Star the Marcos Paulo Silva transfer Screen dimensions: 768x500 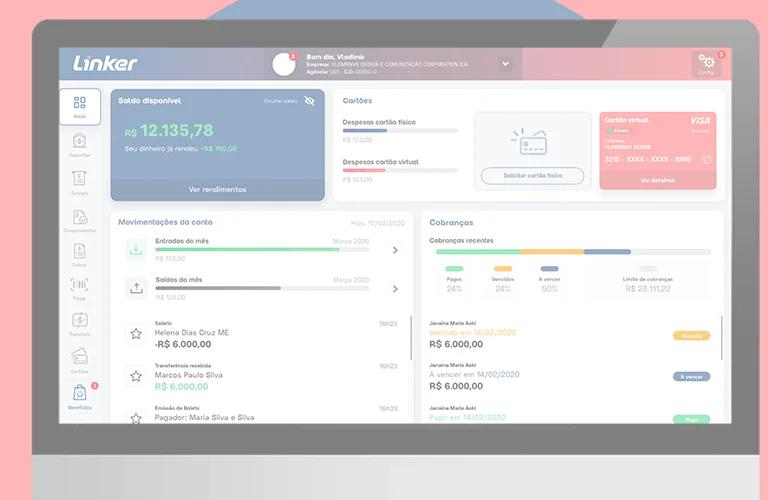click(136, 376)
